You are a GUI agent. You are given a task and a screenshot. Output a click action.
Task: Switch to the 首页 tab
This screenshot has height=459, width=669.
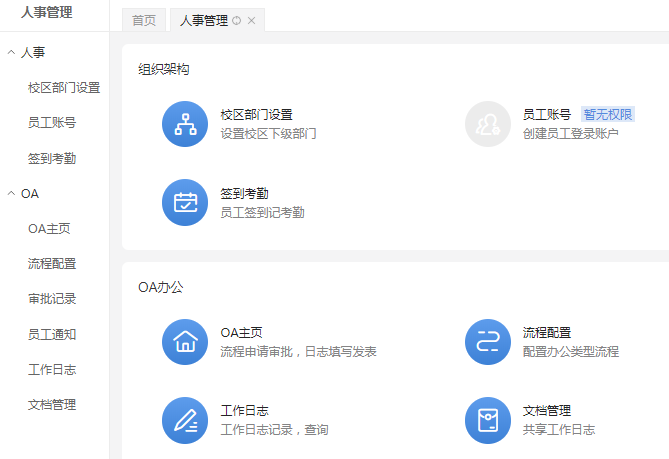(144, 21)
